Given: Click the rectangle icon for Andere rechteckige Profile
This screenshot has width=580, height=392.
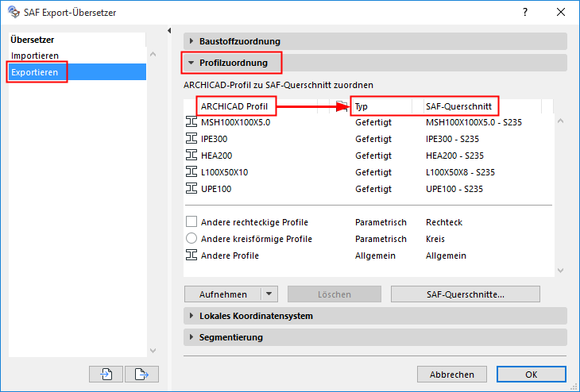Looking at the screenshot, I should [x=191, y=221].
